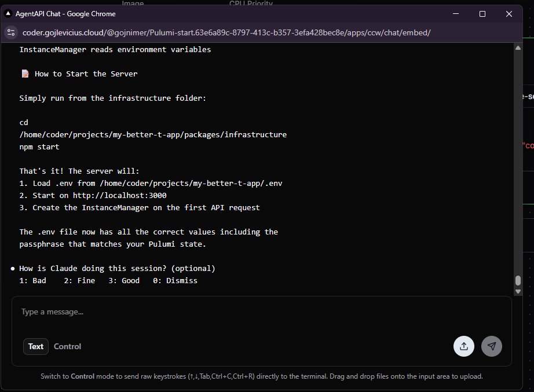The image size is (534, 392).
Task: Click the 'cd' command line
Action: point(24,123)
